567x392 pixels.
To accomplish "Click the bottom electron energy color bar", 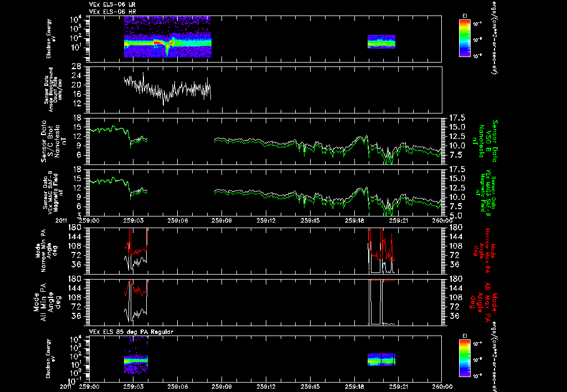I will pos(465,358).
